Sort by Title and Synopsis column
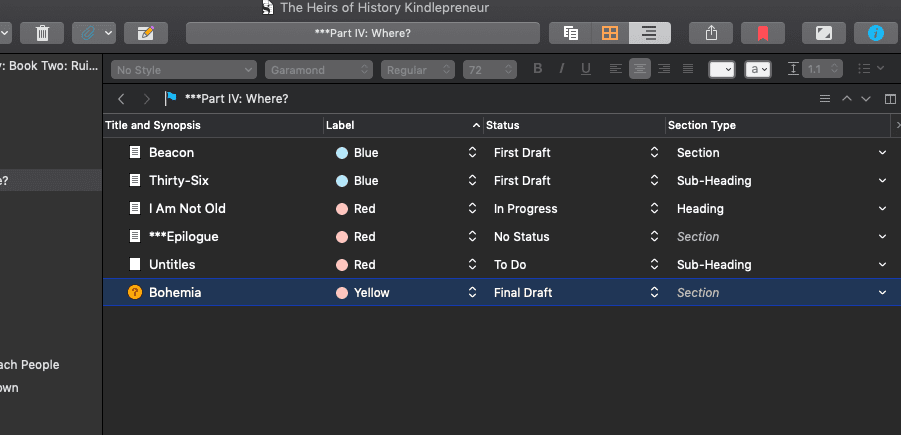Viewport: 901px width, 435px height. coord(213,125)
